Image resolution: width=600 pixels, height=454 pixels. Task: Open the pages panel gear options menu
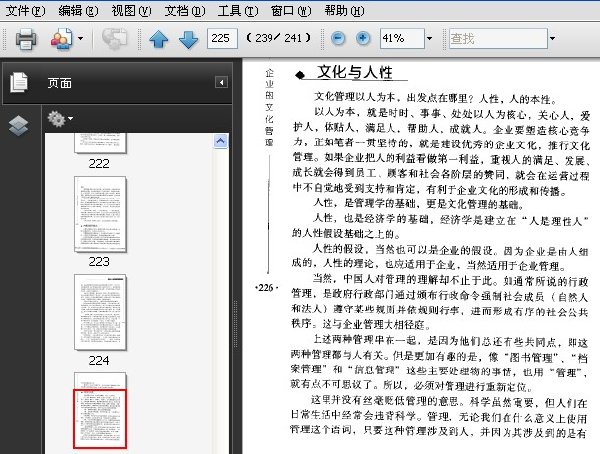pos(60,119)
